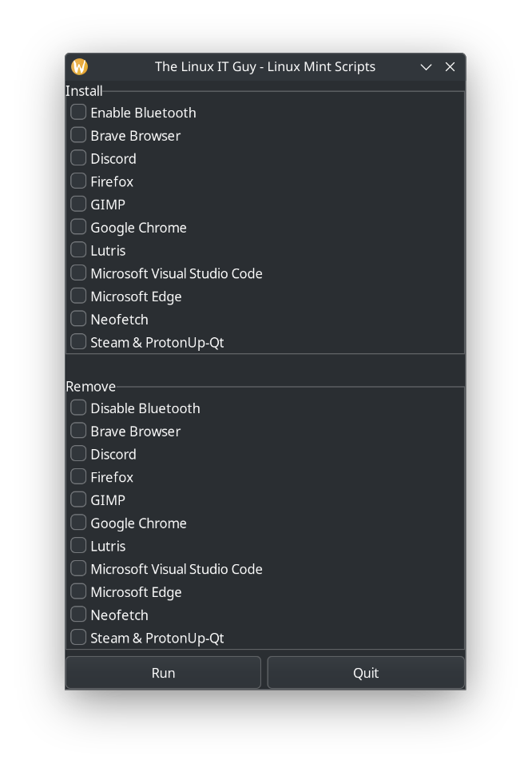
Task: Tick Install Microsoft Visual Studio Code
Action: pos(78,273)
